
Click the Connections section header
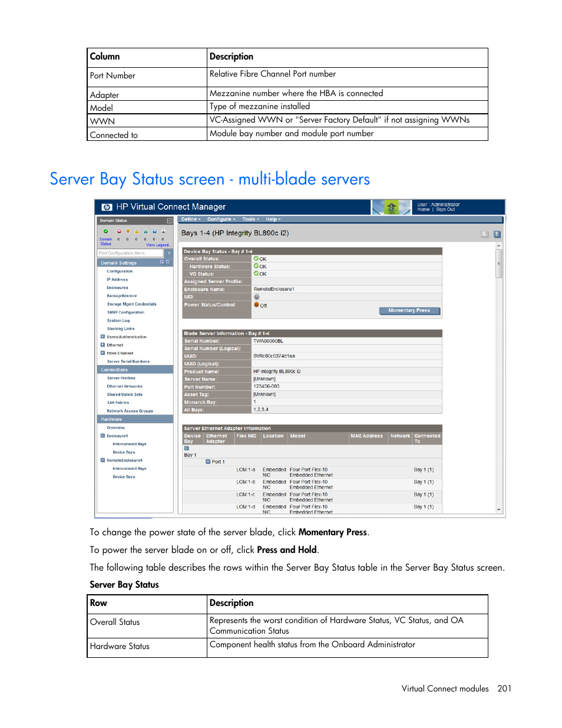click(135, 370)
